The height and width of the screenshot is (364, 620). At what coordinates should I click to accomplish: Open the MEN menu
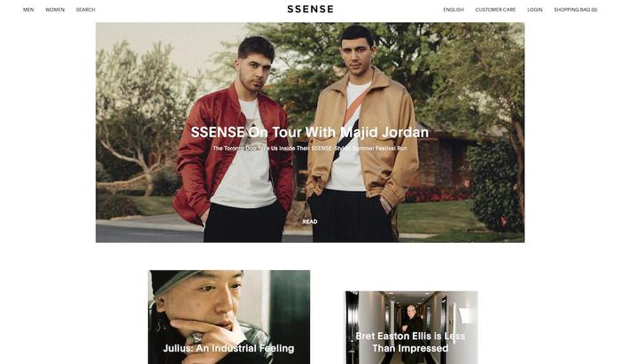28,10
